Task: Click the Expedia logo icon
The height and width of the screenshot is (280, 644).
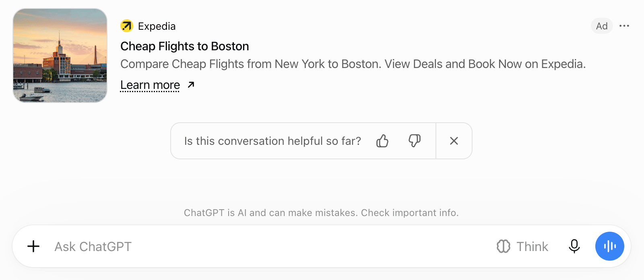Action: (127, 26)
